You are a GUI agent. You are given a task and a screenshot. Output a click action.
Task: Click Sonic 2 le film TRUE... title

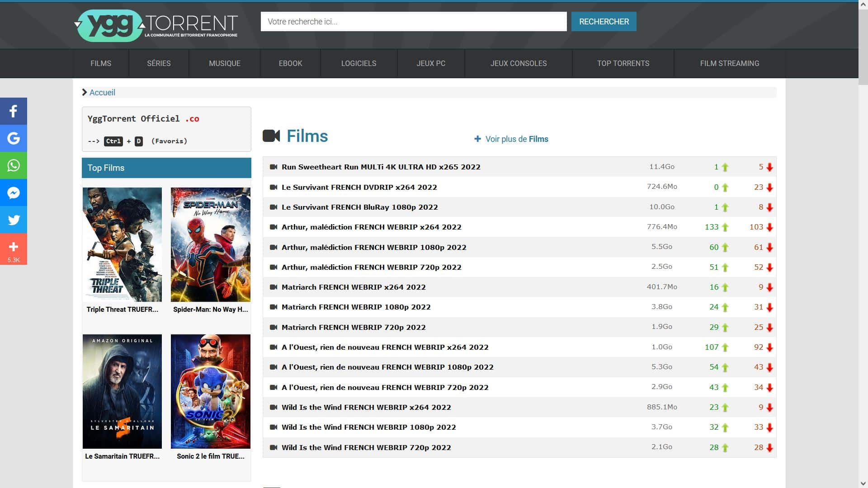coord(211,456)
